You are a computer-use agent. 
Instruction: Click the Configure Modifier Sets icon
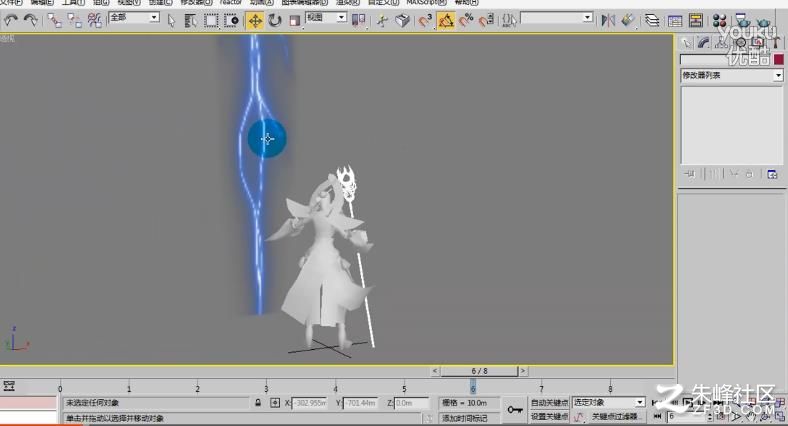tap(772, 174)
